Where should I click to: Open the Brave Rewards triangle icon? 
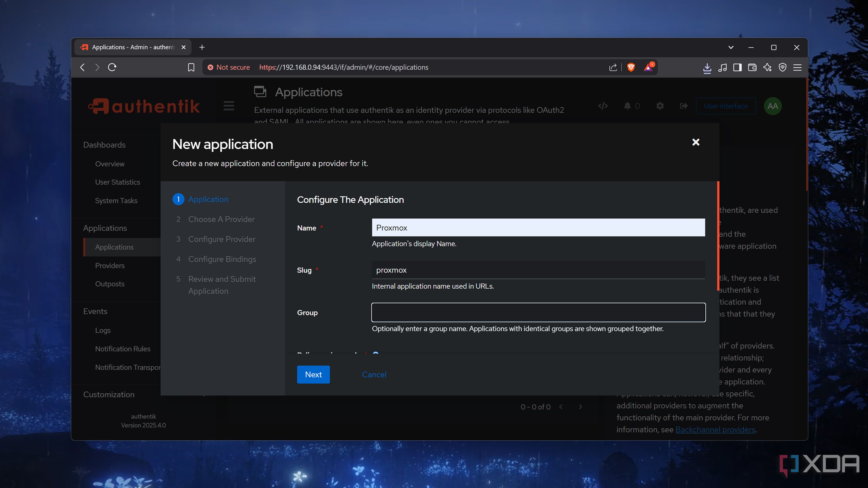coord(648,67)
